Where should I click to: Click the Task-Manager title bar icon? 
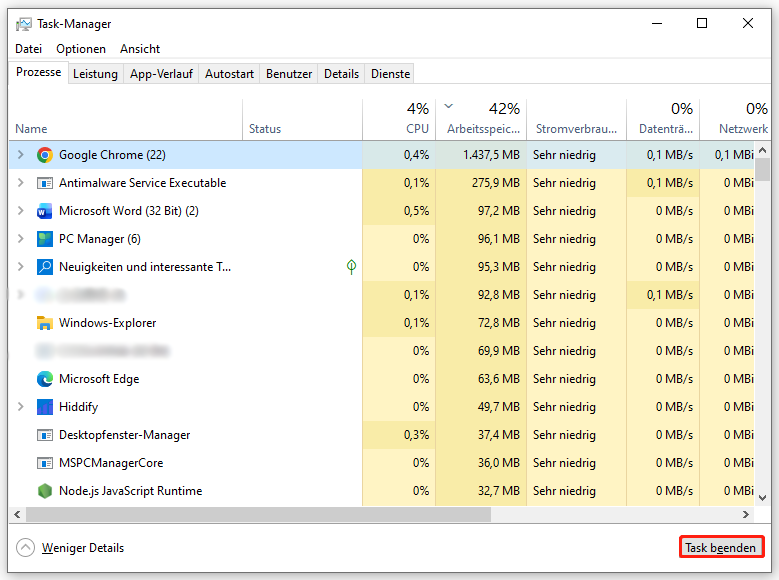tap(23, 24)
